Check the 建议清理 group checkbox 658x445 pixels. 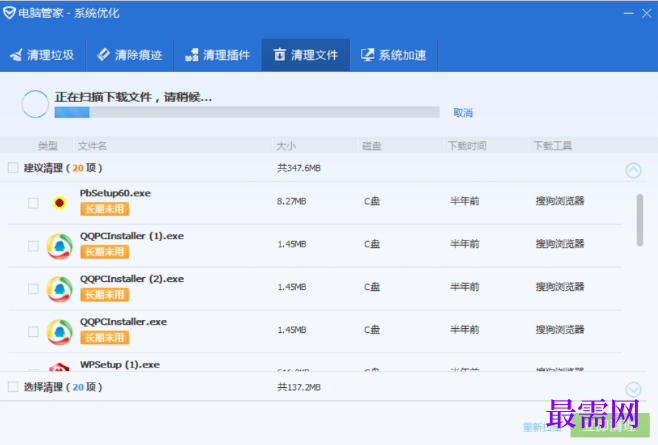coord(13,168)
